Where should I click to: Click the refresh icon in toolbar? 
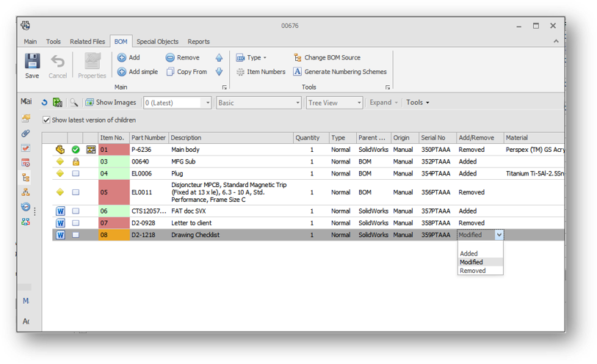[x=45, y=102]
